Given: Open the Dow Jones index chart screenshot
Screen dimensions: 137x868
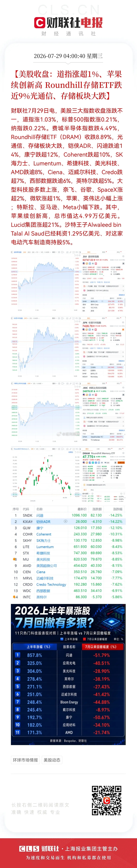Looking at the screenshot, I should 68,281.
